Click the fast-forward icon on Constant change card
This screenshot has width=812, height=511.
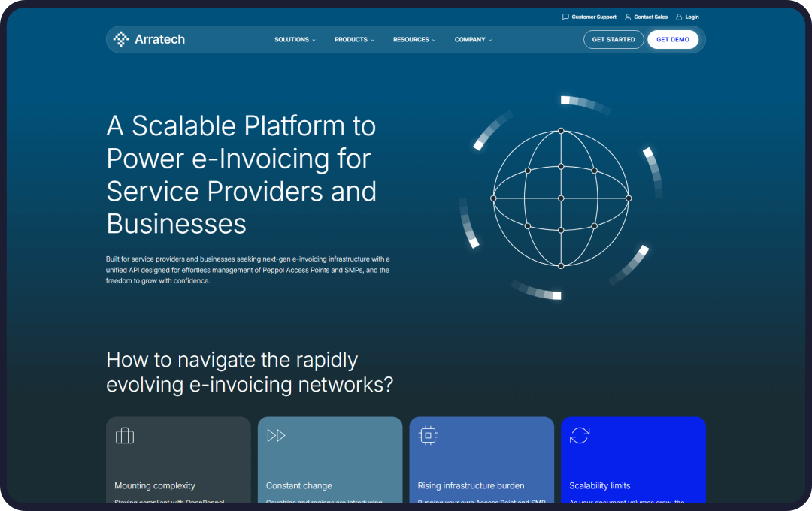click(276, 435)
